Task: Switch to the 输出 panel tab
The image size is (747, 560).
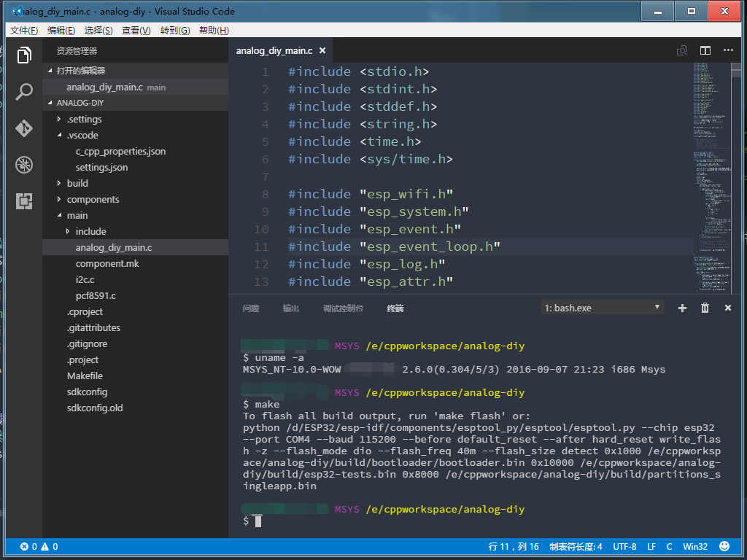Action: pyautogui.click(x=291, y=308)
